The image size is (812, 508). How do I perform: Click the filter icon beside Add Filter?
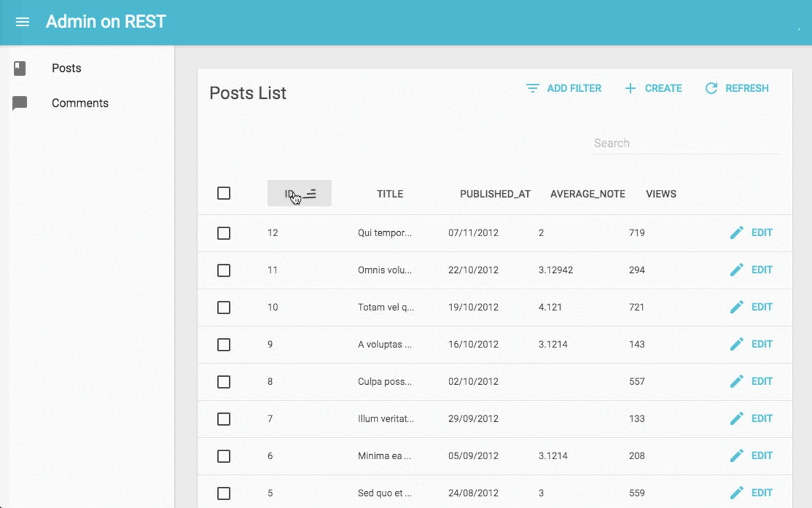coord(533,88)
